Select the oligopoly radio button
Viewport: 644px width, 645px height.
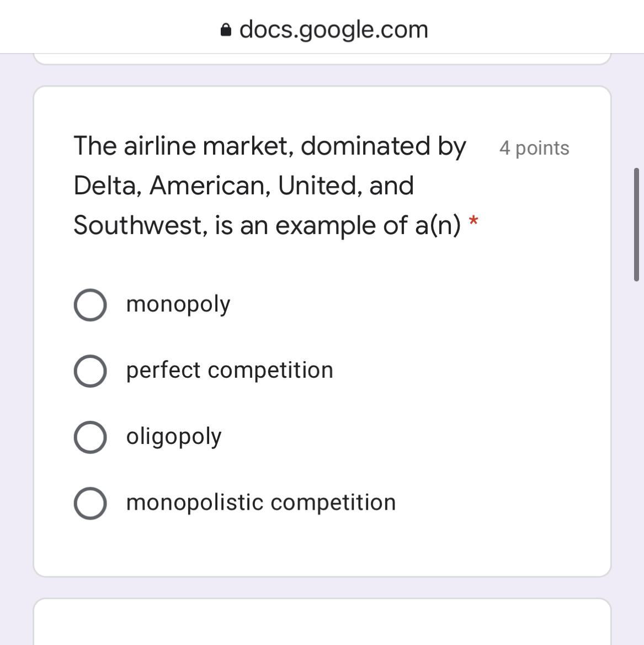click(90, 437)
